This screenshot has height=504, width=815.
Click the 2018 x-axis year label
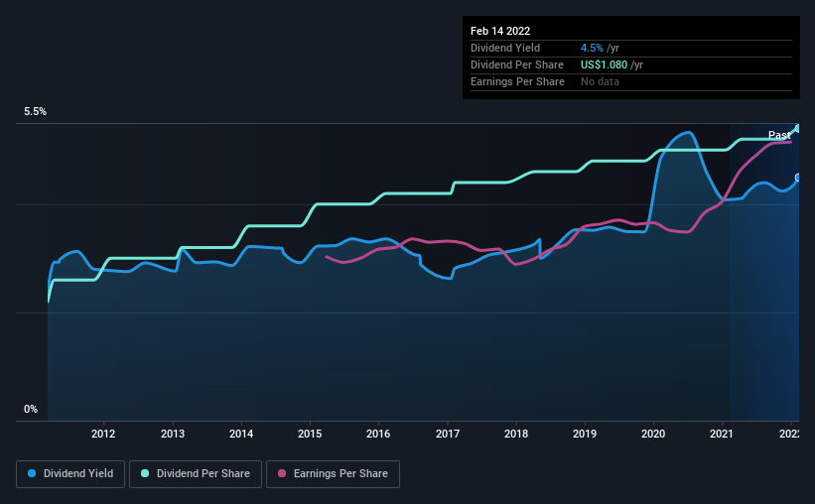tap(516, 434)
